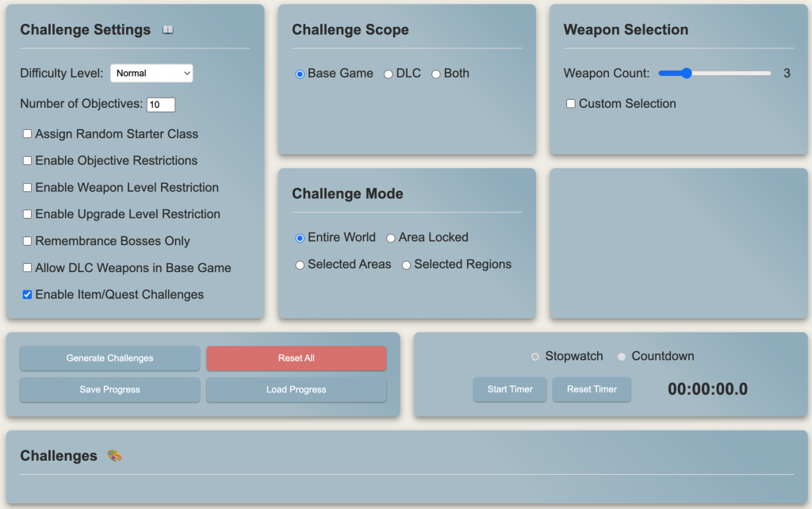Select Area Locked challenge mode
The image size is (812, 509).
391,238
